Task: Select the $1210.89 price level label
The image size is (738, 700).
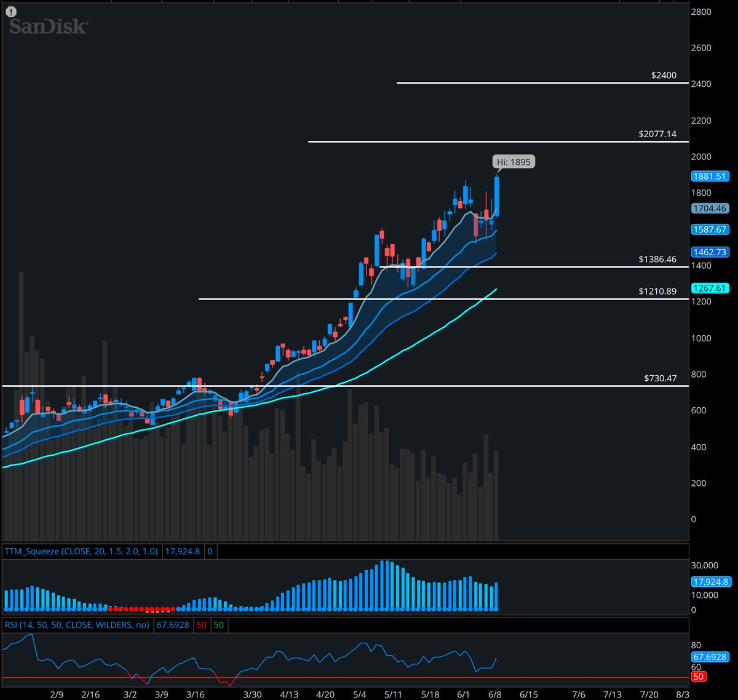Action: (657, 291)
